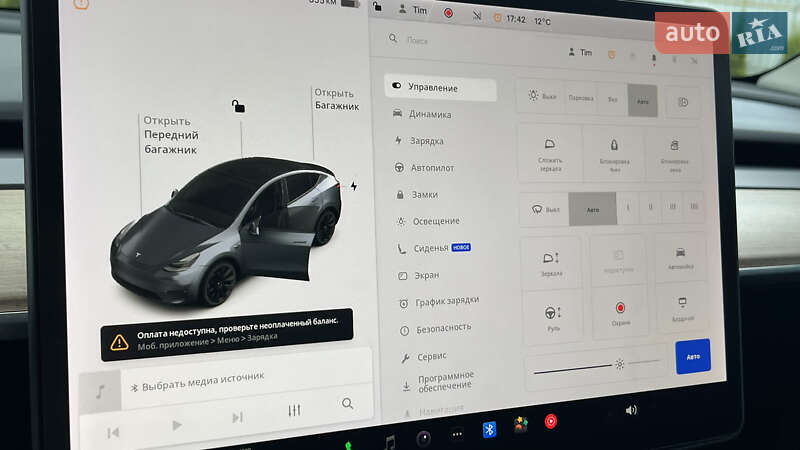Toggle the child lock Блокировка padlock tile
This screenshot has width=800, height=450.
(x=614, y=155)
